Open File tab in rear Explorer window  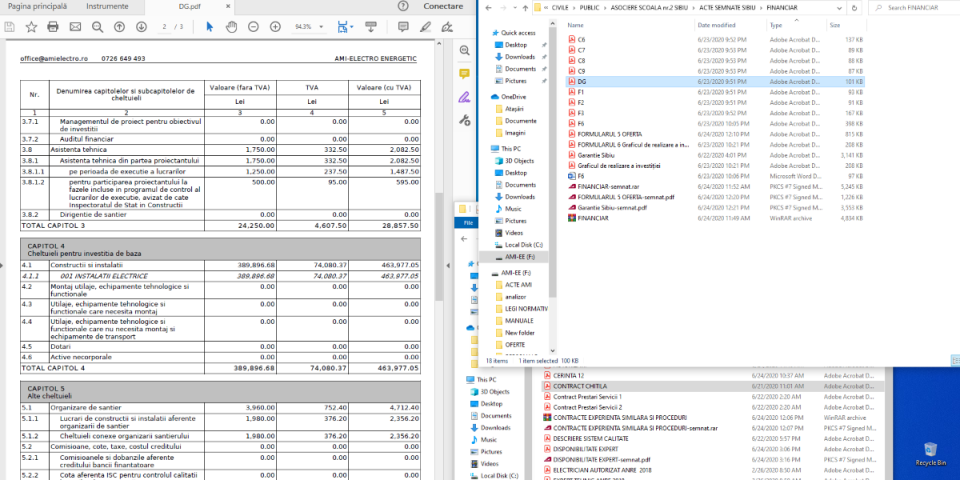click(467, 222)
